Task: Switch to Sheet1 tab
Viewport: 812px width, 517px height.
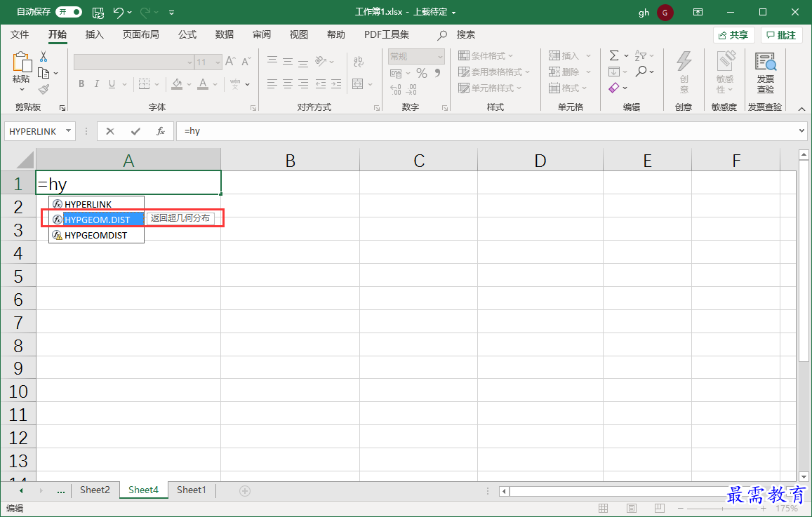Action: pos(191,490)
